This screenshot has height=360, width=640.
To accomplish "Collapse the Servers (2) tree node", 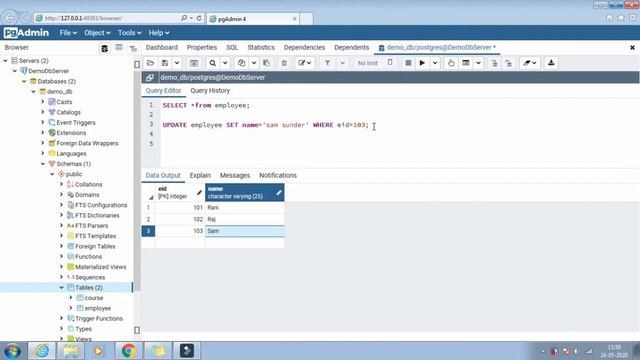I will pos(6,60).
